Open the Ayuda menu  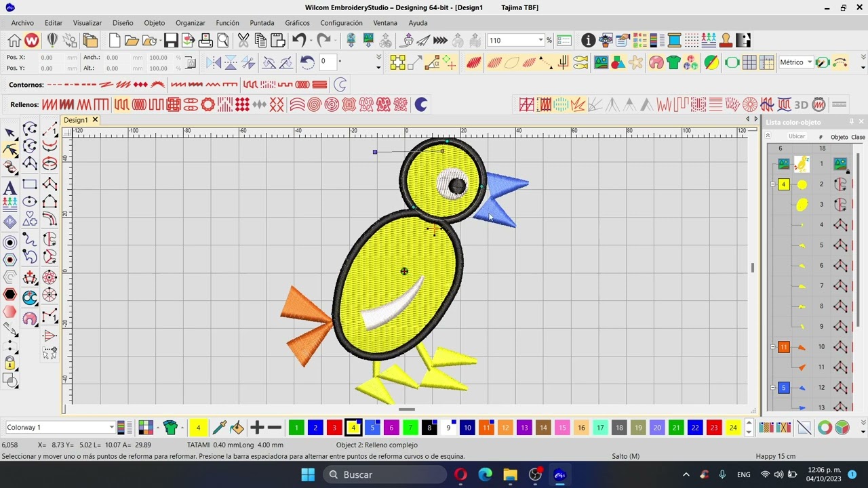coord(418,22)
